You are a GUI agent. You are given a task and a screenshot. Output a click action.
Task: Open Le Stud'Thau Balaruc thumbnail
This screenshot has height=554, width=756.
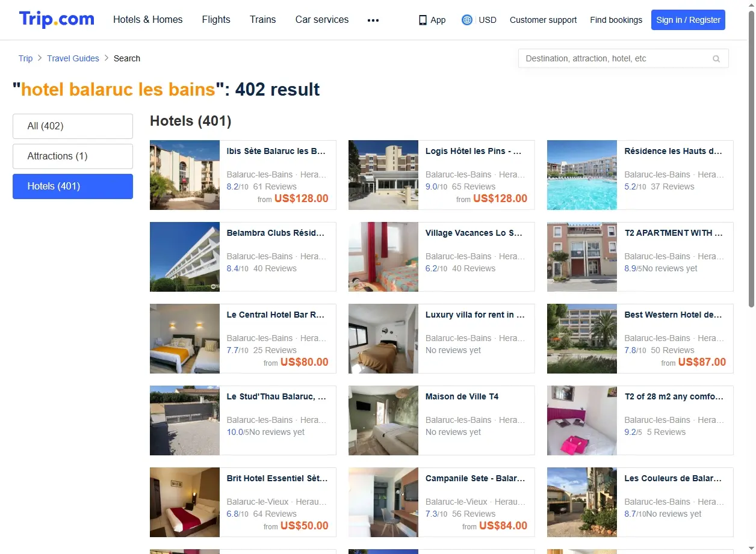pyautogui.click(x=185, y=420)
